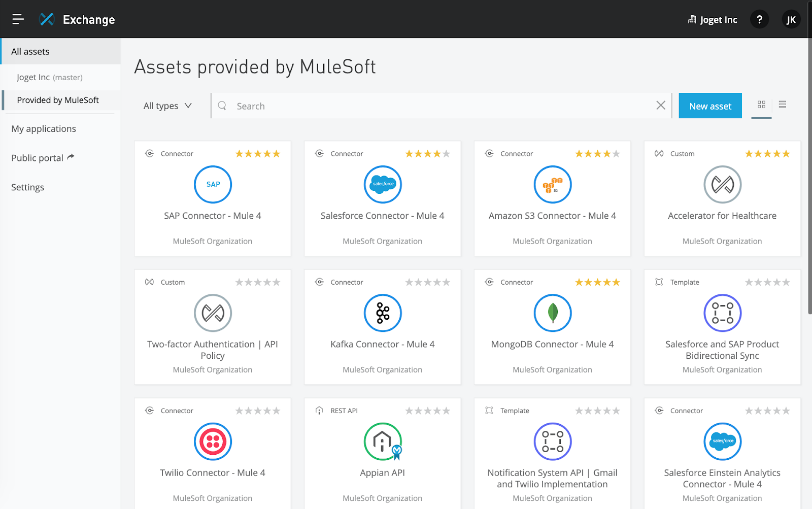Click MuleSoft Organization under SAP Connector
Screen dimensions: 812x509
pos(213,241)
